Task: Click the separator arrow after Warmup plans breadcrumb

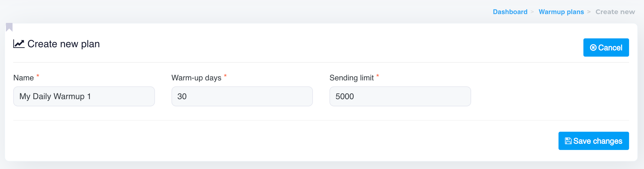Action: pyautogui.click(x=589, y=12)
